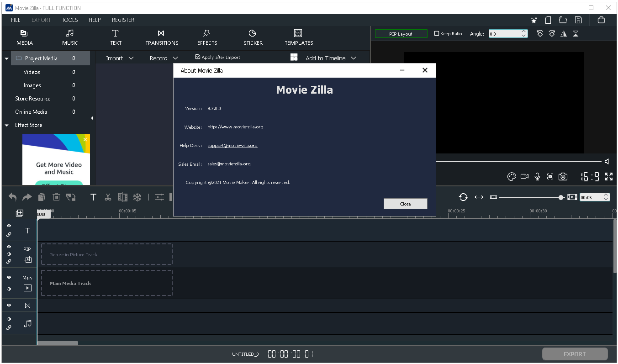Click the Save floppy disk icon
Viewport: 618px width, 364px height.
(578, 20)
